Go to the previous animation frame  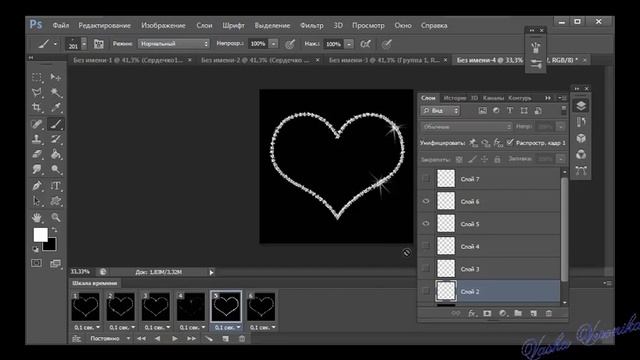158,338
